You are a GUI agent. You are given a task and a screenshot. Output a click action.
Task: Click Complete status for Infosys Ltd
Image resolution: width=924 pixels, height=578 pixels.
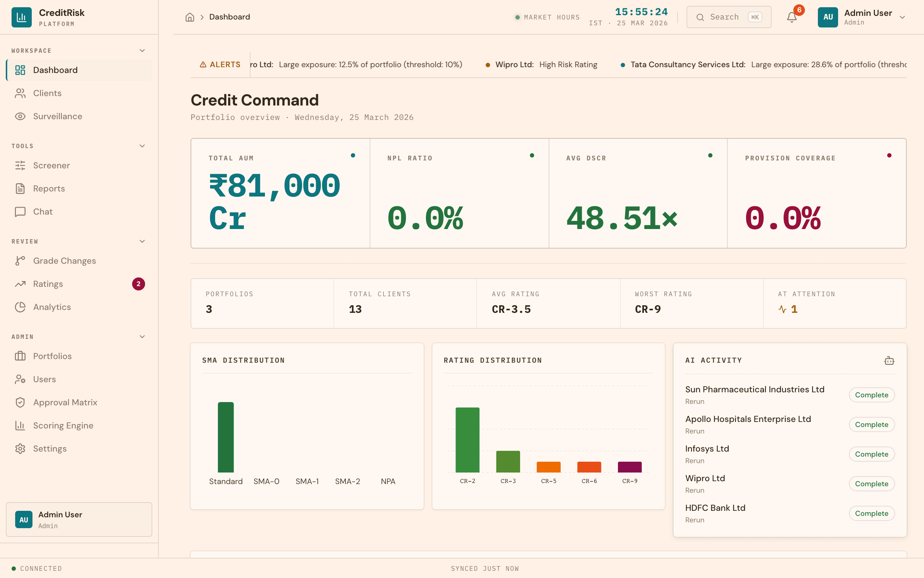click(871, 454)
